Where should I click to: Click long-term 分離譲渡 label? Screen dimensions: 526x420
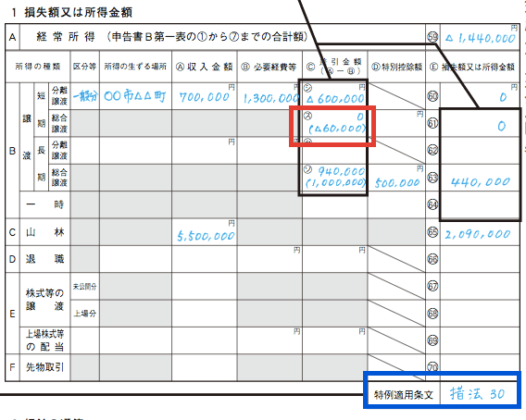(x=59, y=150)
